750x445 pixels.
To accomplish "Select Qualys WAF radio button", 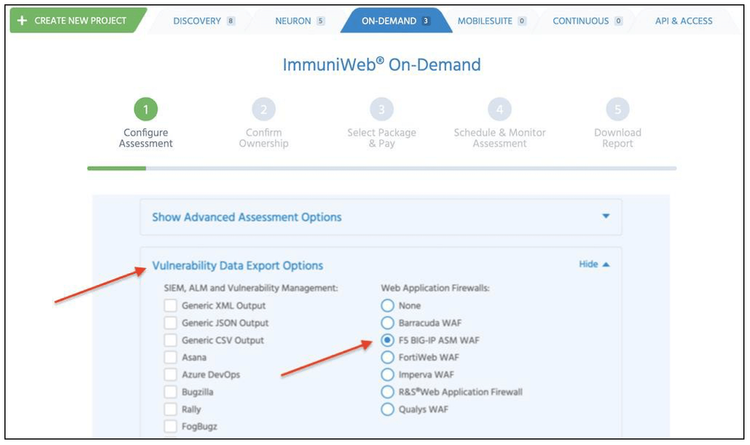I will click(x=387, y=409).
